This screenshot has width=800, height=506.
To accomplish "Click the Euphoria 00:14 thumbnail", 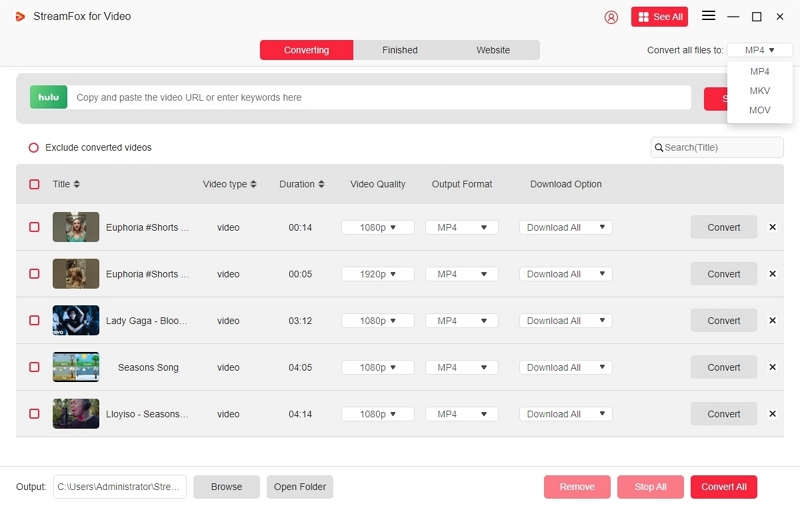I will coord(76,227).
